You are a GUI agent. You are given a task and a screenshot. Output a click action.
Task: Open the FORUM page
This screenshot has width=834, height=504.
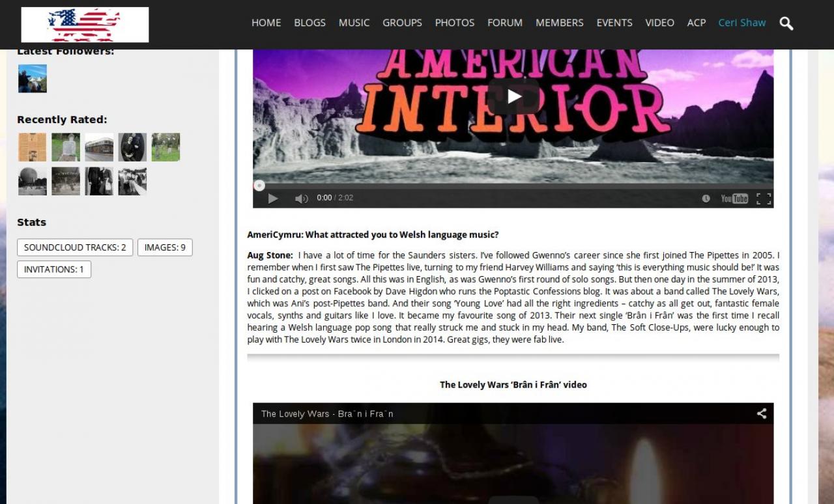pyautogui.click(x=505, y=23)
